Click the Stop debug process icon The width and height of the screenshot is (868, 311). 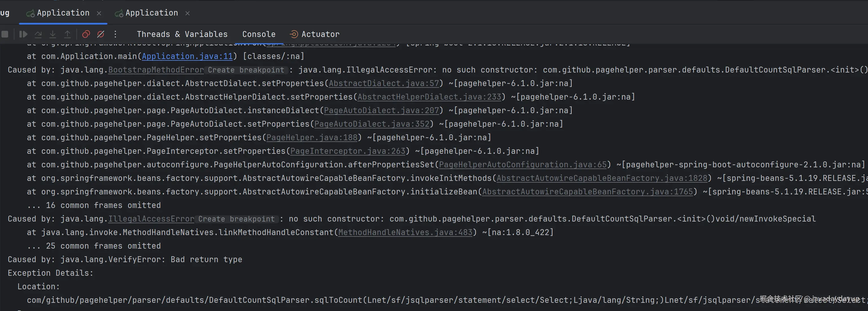[x=5, y=34]
